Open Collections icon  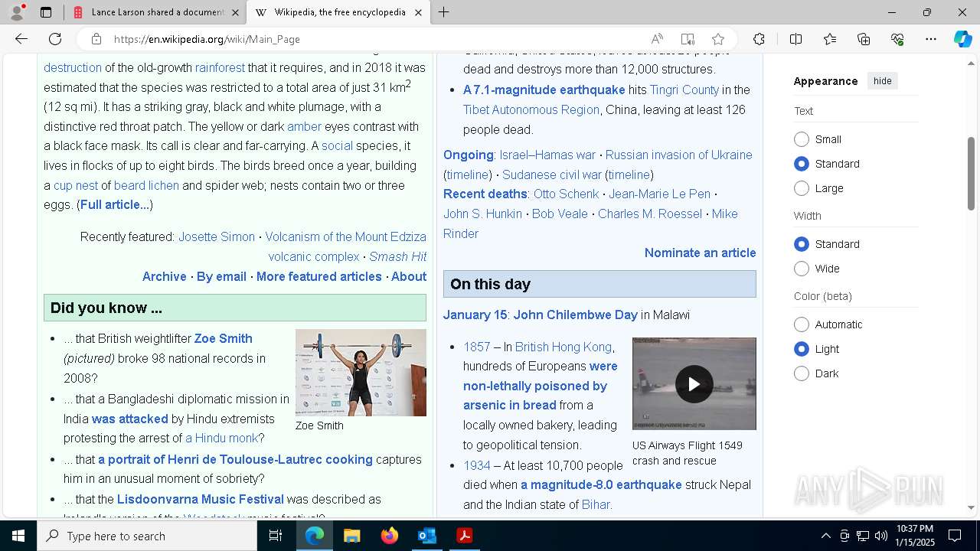[x=864, y=39]
